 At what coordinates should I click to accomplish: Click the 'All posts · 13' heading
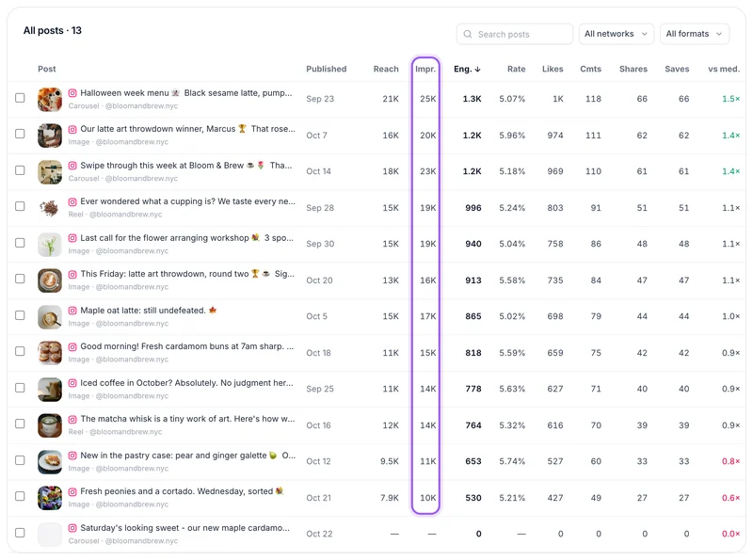[x=53, y=31]
